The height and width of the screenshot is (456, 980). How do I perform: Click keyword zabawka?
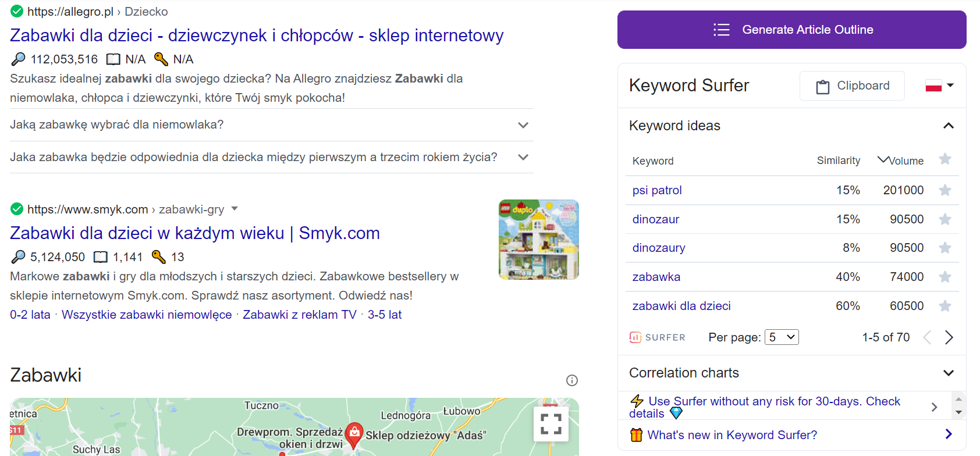pyautogui.click(x=656, y=277)
